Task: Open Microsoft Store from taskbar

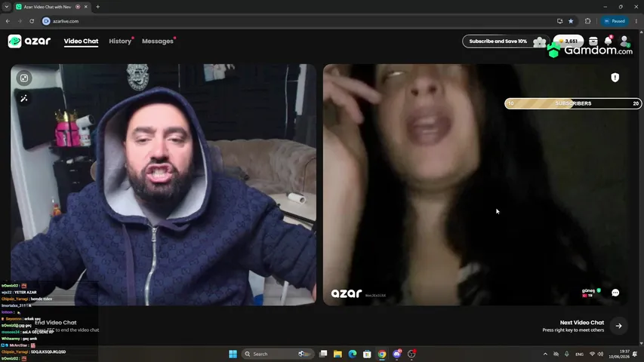Action: click(367, 354)
